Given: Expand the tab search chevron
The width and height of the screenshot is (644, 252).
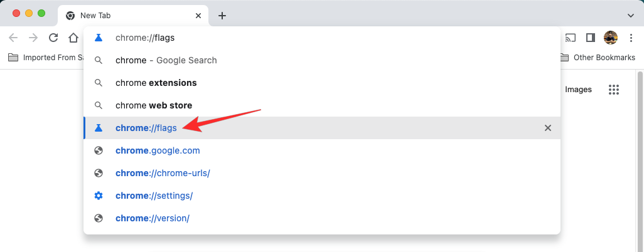Looking at the screenshot, I should tap(630, 16).
